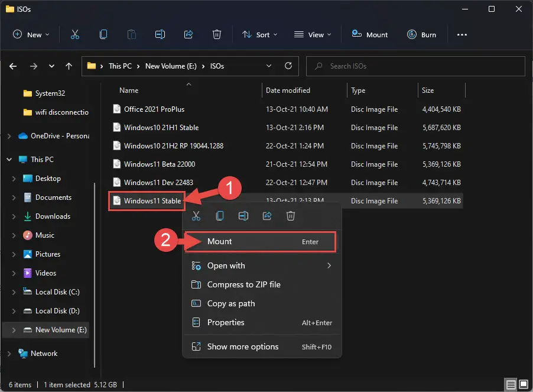
Task: Expand the Open with submenu arrow
Action: (x=329, y=265)
